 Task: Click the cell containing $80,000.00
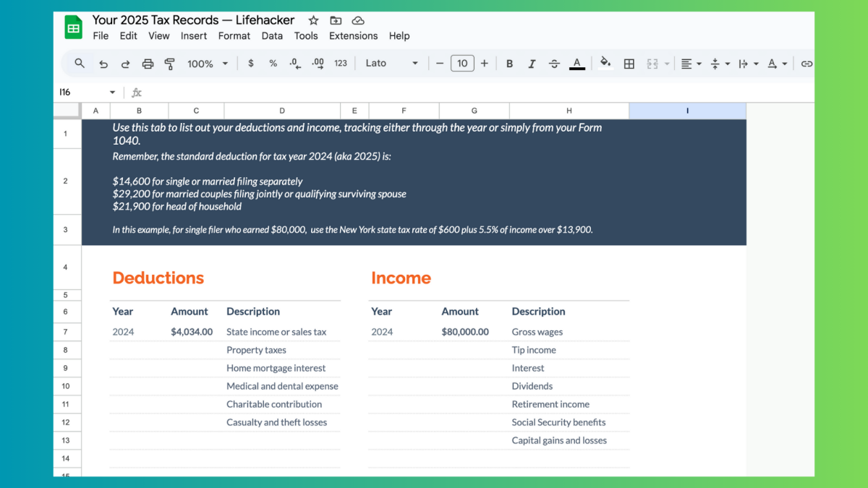click(x=465, y=332)
